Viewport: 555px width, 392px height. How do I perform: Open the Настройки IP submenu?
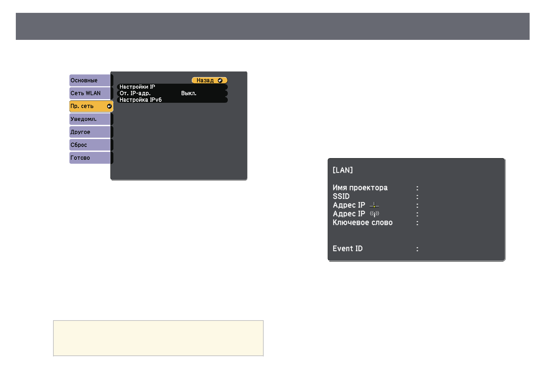pyautogui.click(x=137, y=87)
